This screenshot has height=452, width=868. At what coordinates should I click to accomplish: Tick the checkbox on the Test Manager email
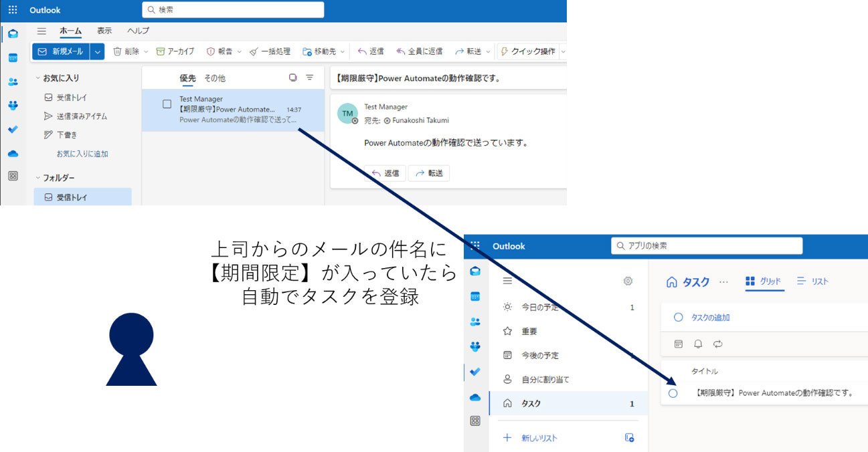tap(167, 104)
